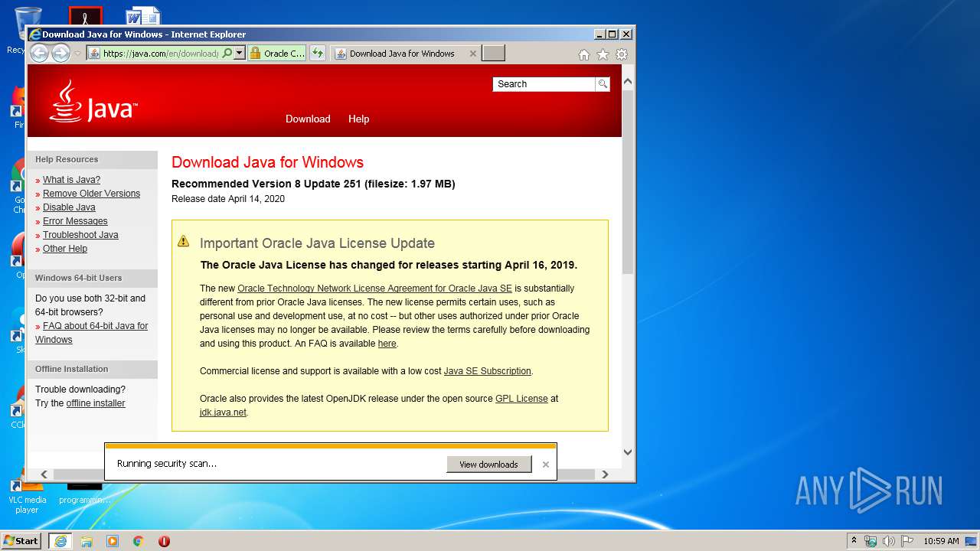Screen dimensions: 980x551
Task: Open the FAQ 'here' link
Action: 387,344
